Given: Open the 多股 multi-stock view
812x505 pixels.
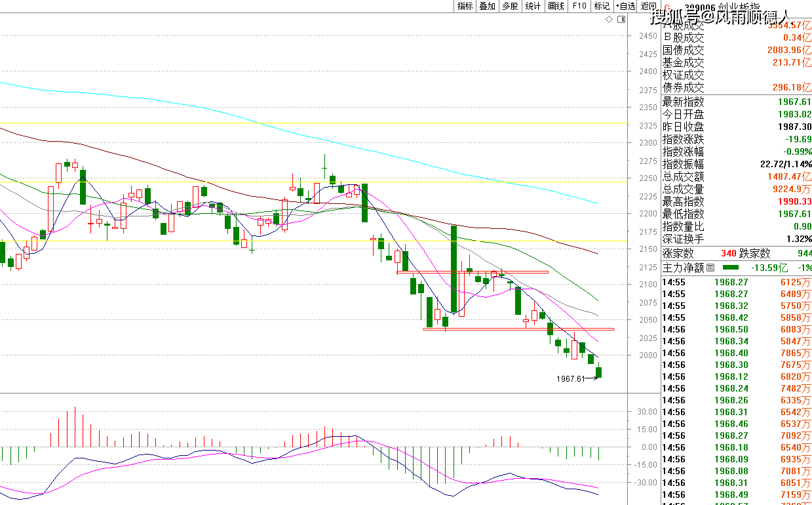Looking at the screenshot, I should click(x=510, y=6).
